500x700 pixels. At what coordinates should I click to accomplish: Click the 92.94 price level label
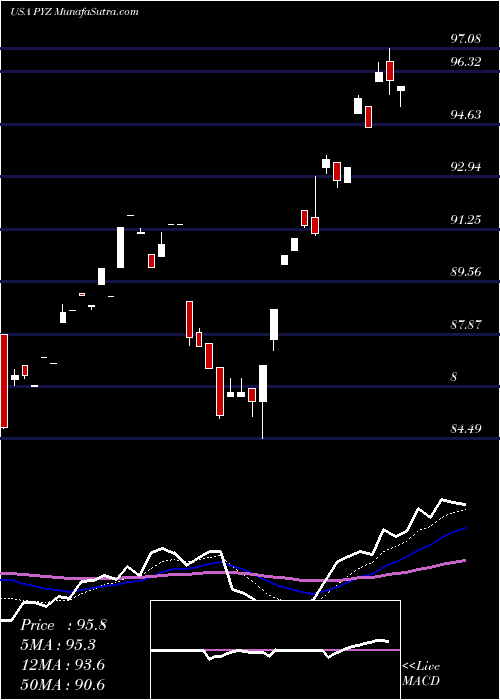tap(466, 167)
